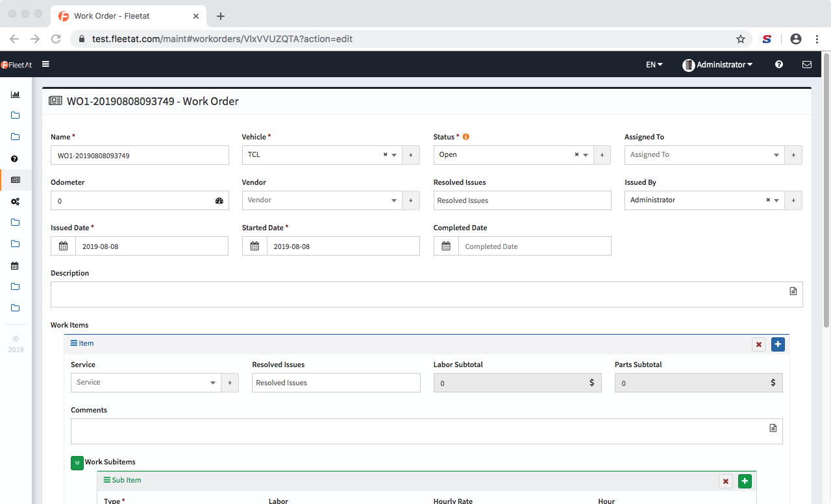Remove the work Item with red X
Image resolution: width=831 pixels, height=504 pixels.
point(759,344)
